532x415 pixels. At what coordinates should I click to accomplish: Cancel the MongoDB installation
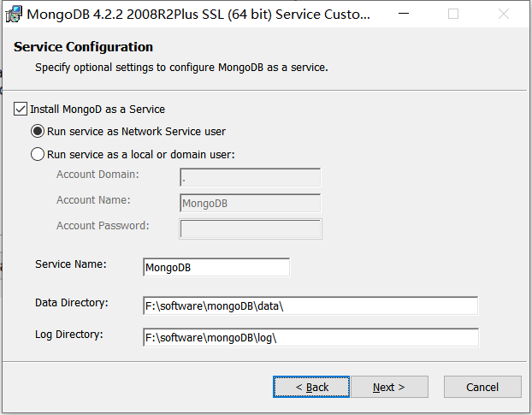coord(482,387)
